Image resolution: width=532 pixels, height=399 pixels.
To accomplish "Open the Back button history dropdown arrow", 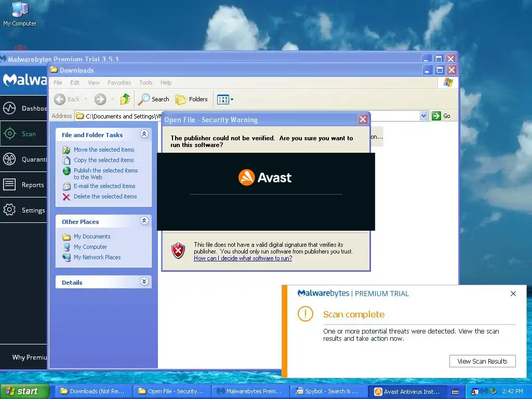I will coord(86,99).
